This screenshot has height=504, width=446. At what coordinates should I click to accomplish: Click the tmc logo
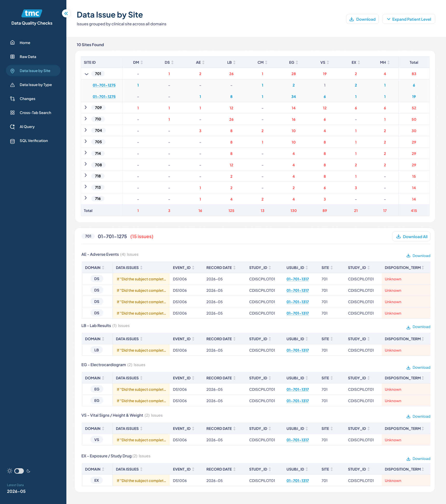[32, 13]
